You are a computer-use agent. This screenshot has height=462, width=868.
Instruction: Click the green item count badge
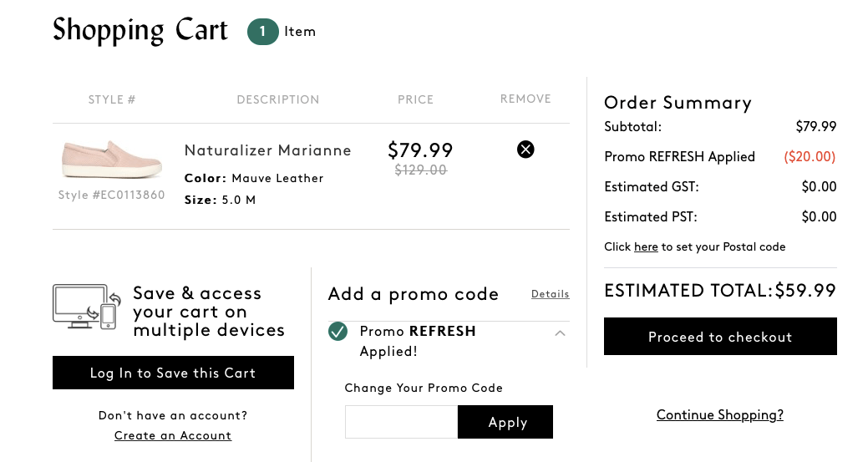click(262, 32)
